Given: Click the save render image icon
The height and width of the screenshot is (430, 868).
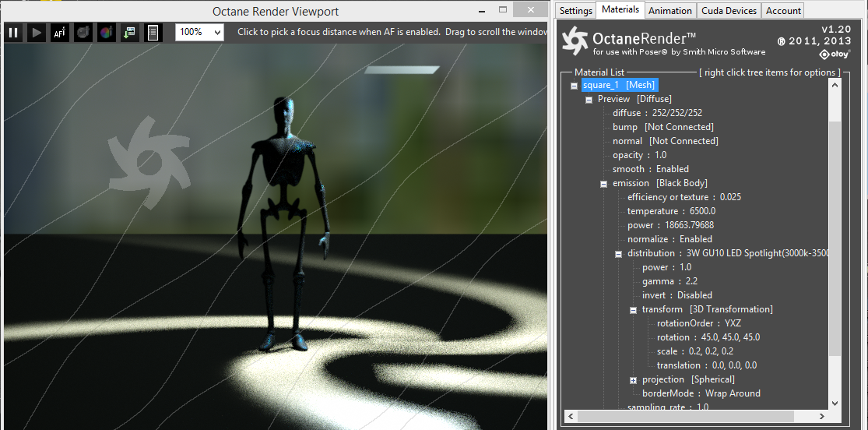Looking at the screenshot, I should (x=130, y=33).
